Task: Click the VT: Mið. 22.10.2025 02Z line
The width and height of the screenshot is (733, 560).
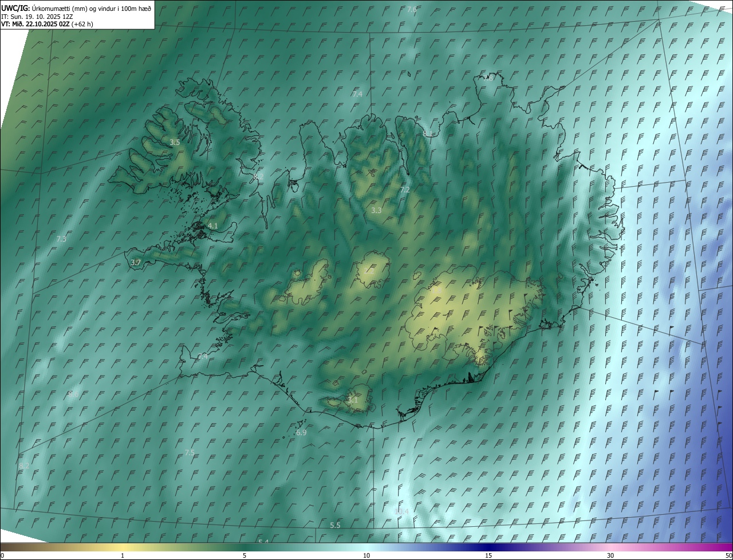Action: pos(47,23)
